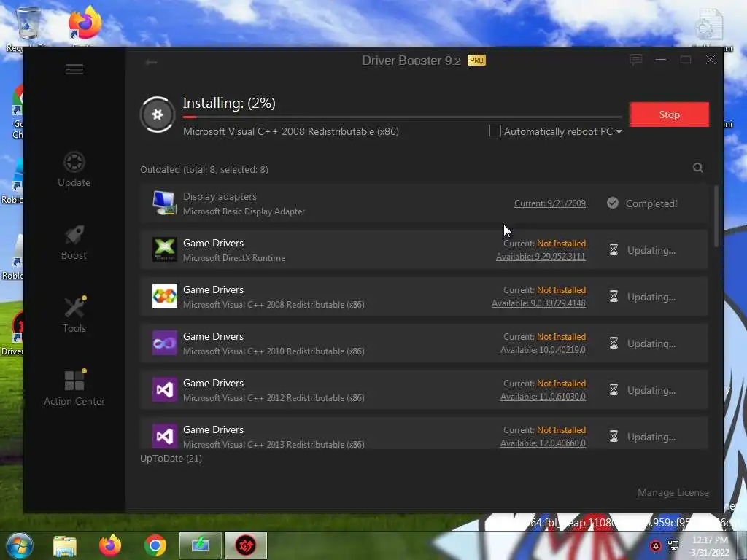Viewport: 747px width, 560px height.
Task: Expand the UpToDate (21) section
Action: (171, 458)
